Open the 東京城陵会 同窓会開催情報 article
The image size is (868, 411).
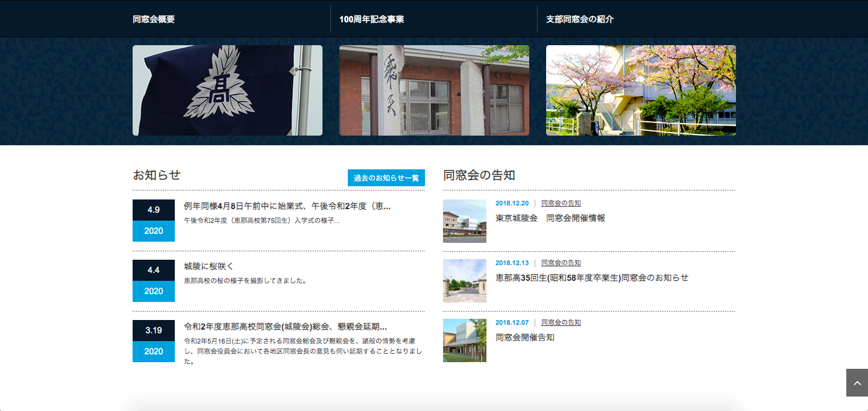[550, 218]
